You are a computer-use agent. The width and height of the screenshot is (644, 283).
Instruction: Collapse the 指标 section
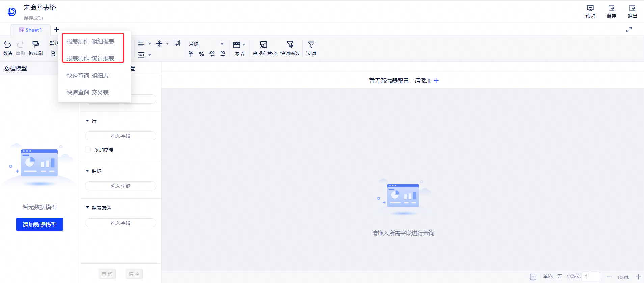pos(88,171)
